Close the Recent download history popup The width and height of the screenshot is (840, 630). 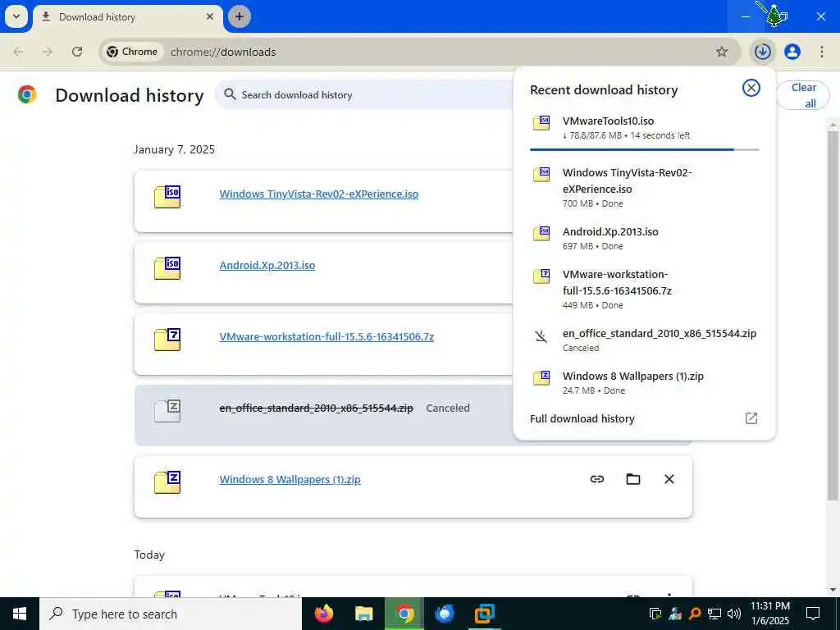[751, 88]
